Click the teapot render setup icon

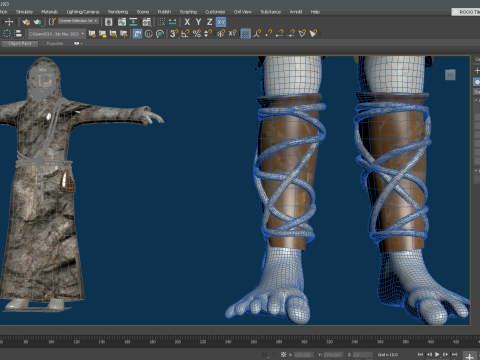click(x=26, y=22)
